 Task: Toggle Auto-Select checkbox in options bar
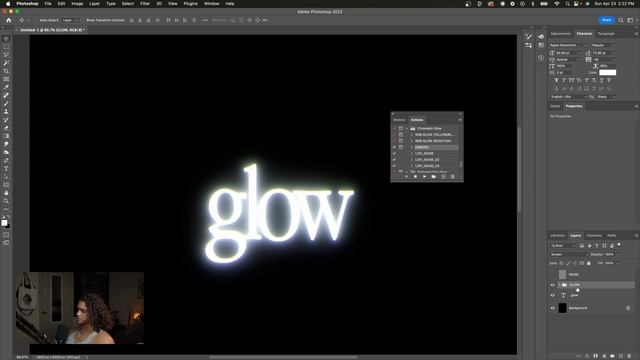[36, 20]
